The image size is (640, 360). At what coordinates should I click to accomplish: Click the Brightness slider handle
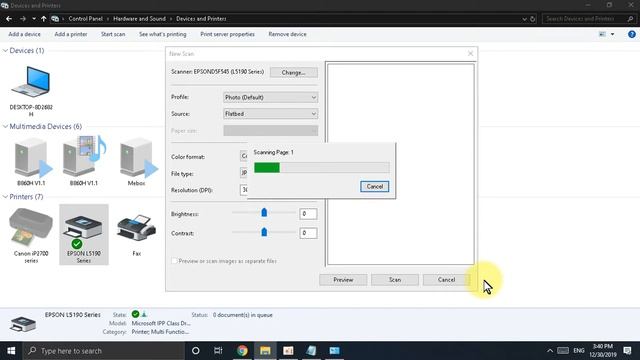pos(264,212)
